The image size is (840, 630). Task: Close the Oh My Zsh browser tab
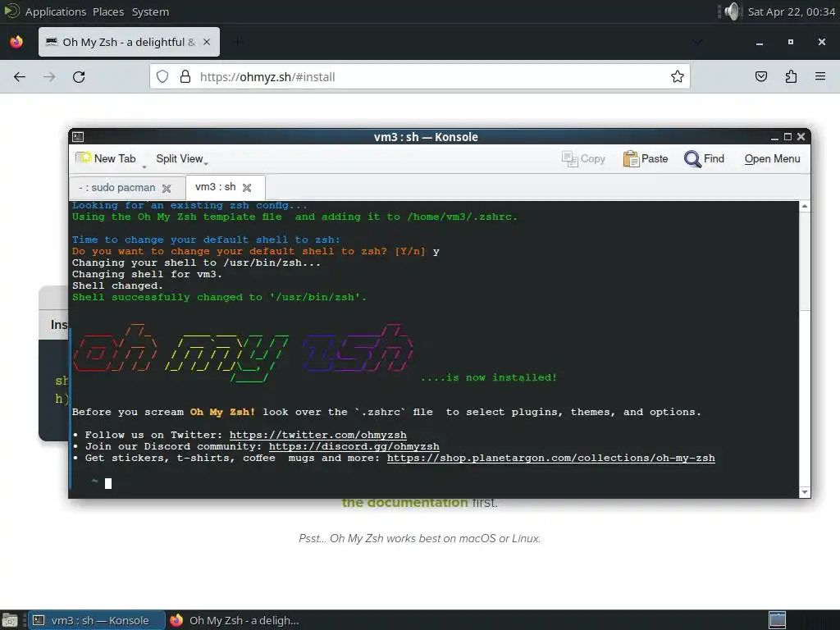coord(207,42)
